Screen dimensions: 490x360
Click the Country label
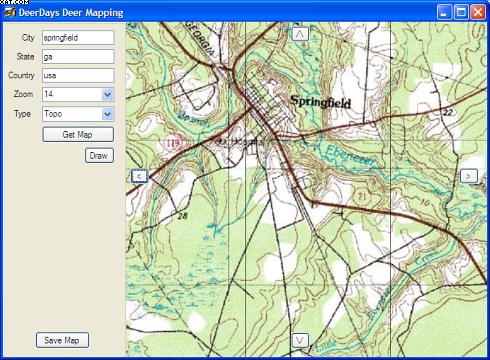coord(21,75)
